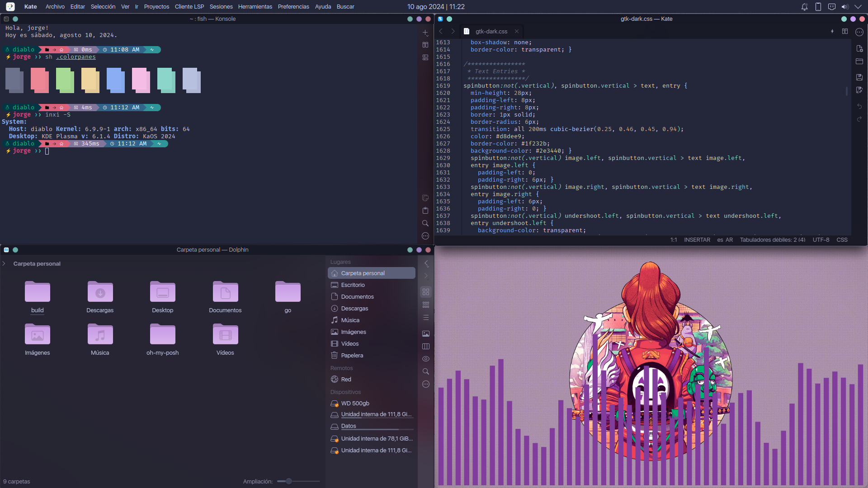
Task: Select Datos device in Dolphin
Action: pyautogui.click(x=372, y=426)
